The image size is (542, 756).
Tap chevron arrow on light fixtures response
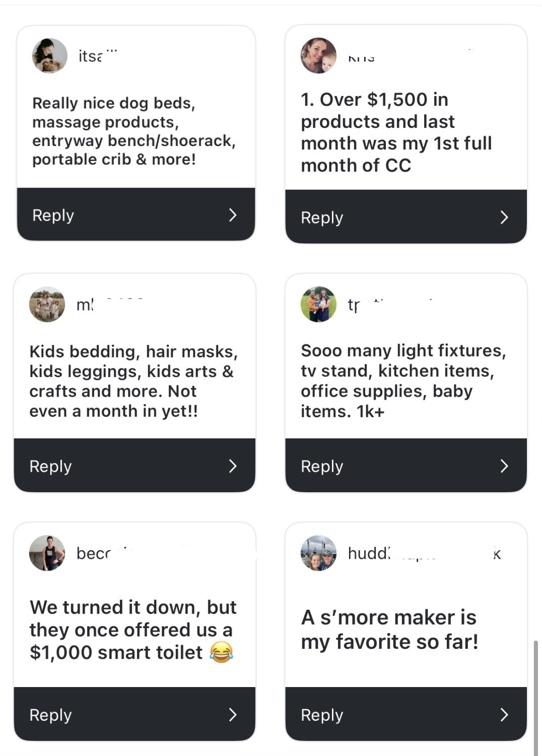click(x=504, y=466)
